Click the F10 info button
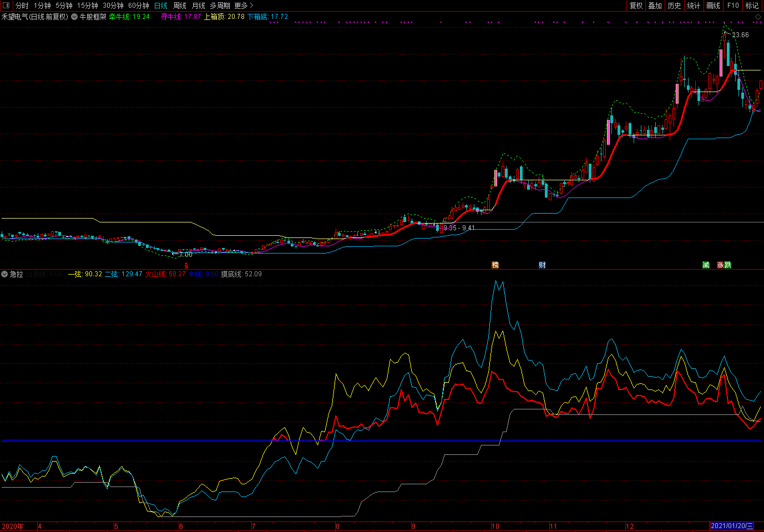 pos(733,6)
